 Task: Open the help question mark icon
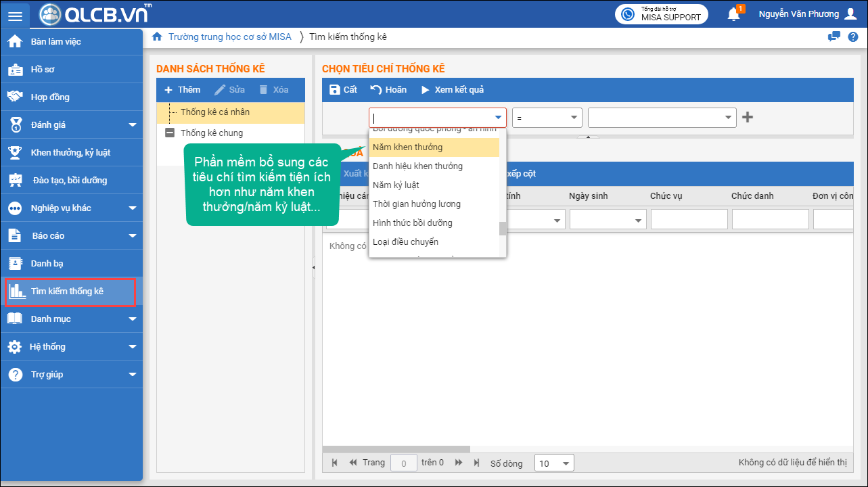(852, 37)
